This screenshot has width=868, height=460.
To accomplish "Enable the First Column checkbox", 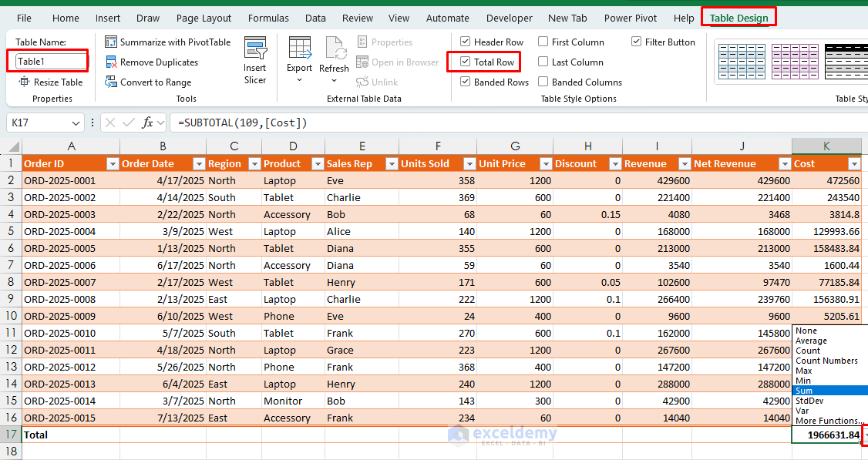I will 543,42.
